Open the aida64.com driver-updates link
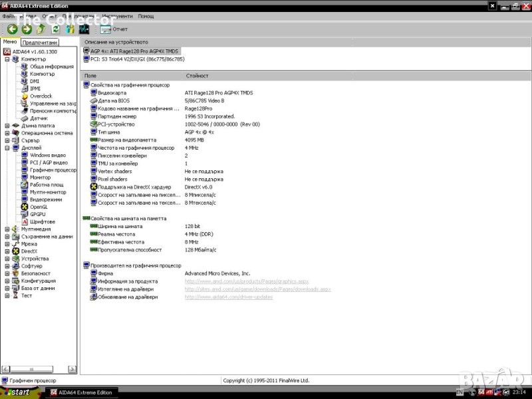The width and height of the screenshot is (532, 399). pyautogui.click(x=228, y=297)
